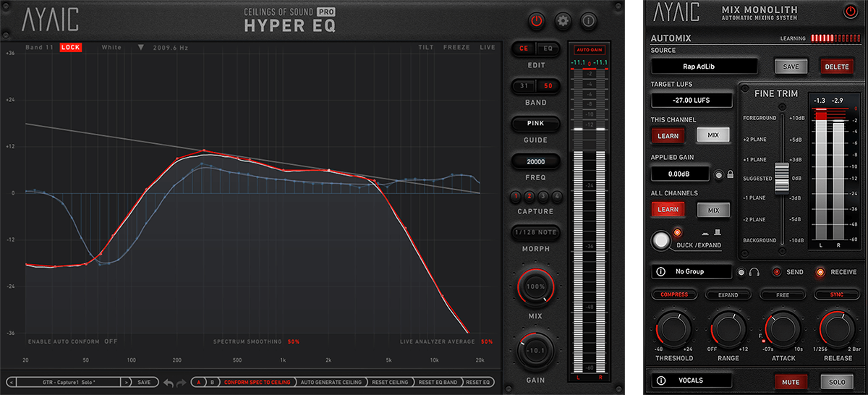Click the undo arrow icon
This screenshot has height=395, width=868.
tap(167, 382)
